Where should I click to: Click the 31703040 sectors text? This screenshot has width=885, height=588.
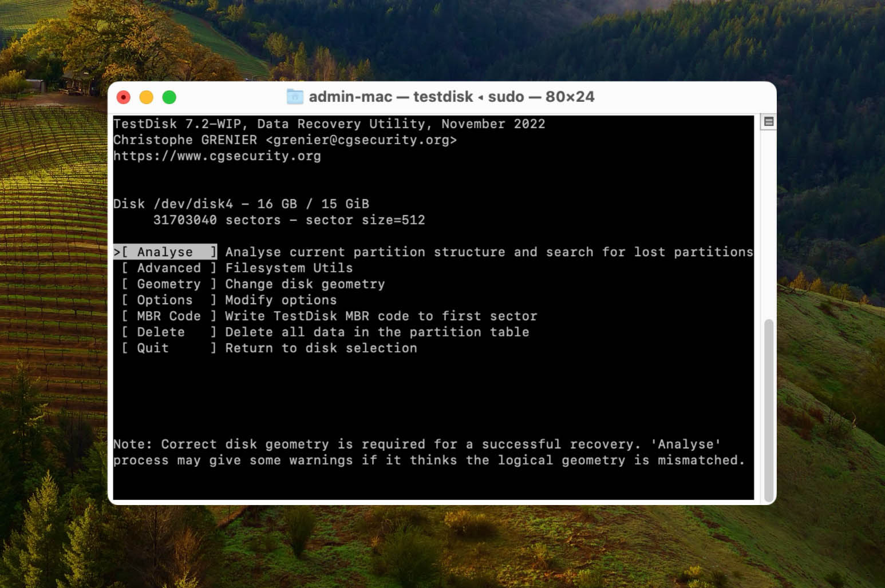(x=289, y=220)
